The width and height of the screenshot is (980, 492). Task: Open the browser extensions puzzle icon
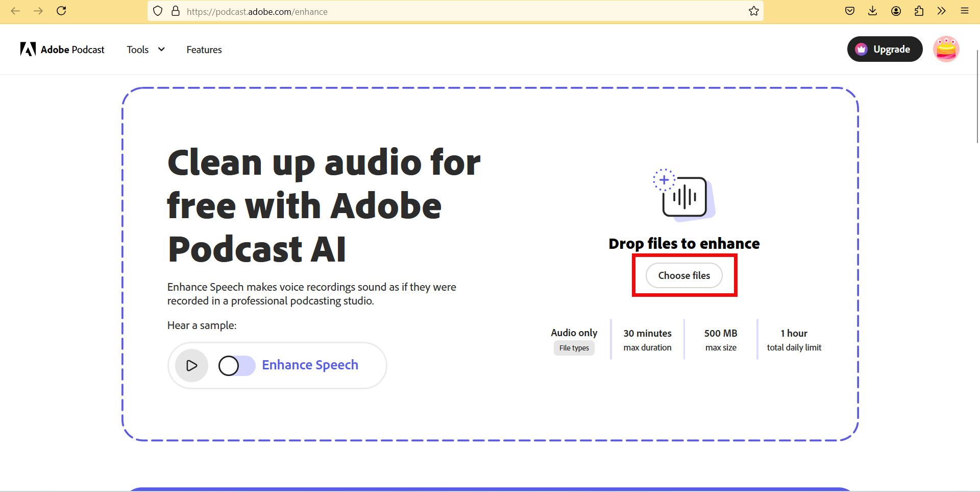tap(919, 11)
